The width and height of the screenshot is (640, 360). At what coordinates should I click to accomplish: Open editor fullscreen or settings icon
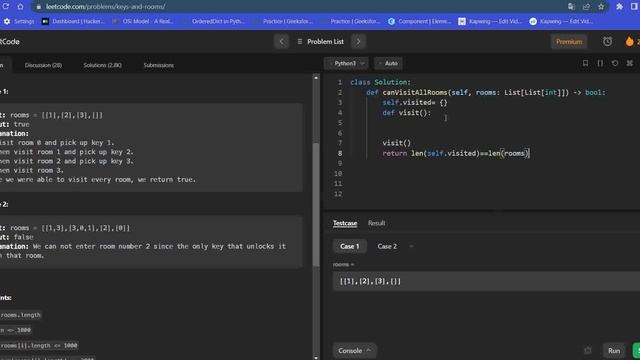coord(630,63)
